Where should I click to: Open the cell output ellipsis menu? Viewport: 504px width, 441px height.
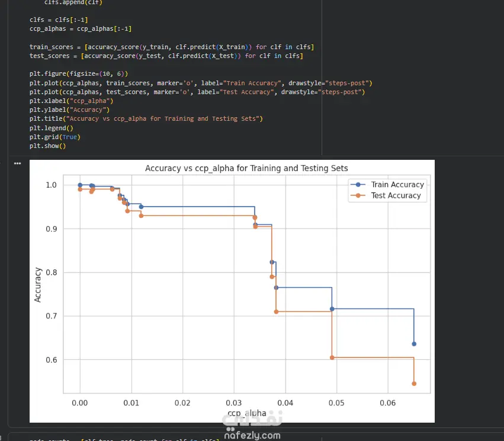click(17, 163)
